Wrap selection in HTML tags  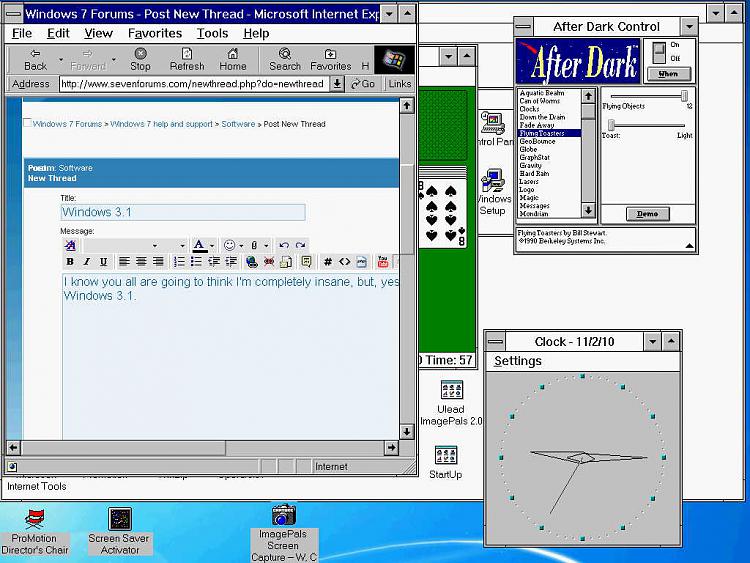(x=344, y=262)
